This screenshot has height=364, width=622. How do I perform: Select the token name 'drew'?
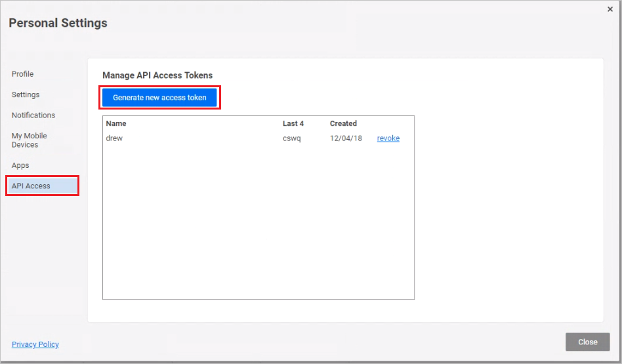114,138
